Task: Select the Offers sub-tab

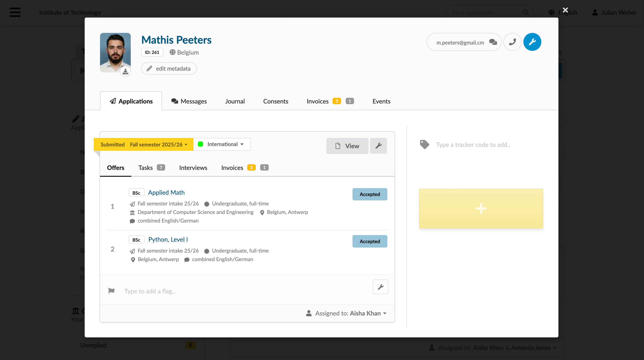Action: tap(116, 168)
